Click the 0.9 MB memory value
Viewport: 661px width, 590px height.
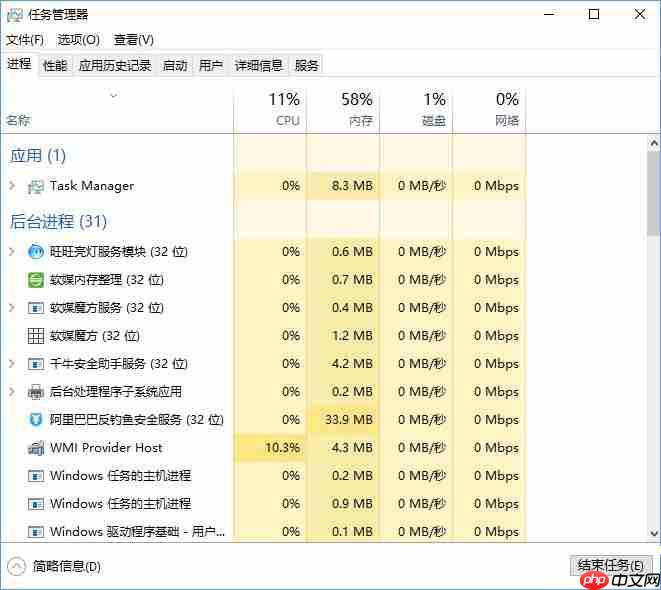pyautogui.click(x=352, y=504)
